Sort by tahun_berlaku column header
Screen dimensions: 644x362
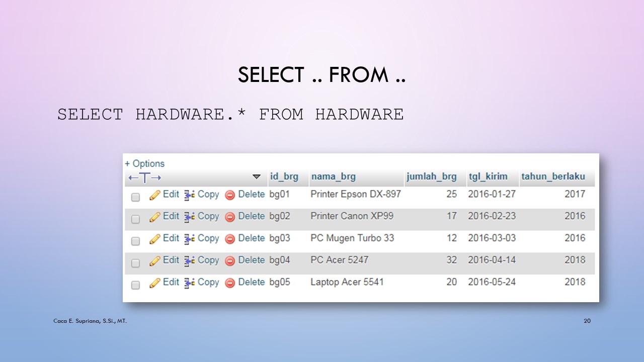(x=553, y=176)
